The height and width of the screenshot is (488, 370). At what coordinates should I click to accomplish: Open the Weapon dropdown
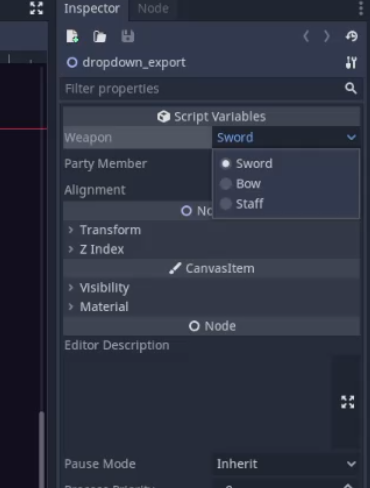click(x=286, y=137)
